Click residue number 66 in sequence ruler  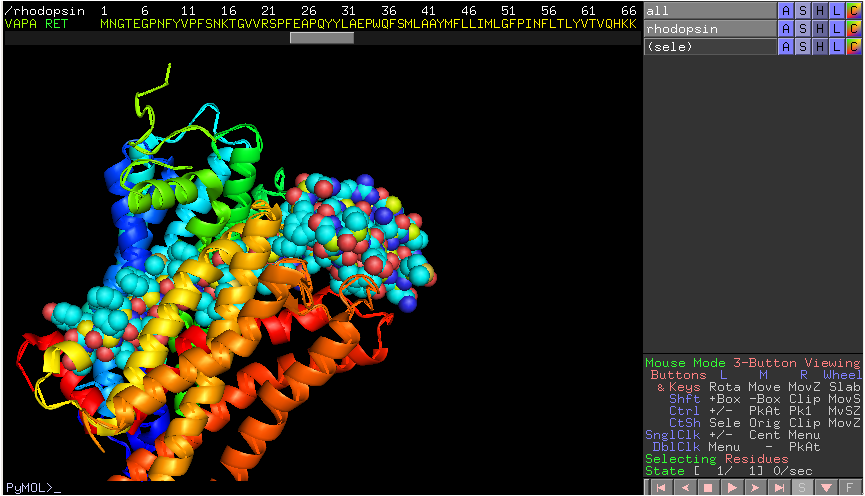click(x=628, y=10)
